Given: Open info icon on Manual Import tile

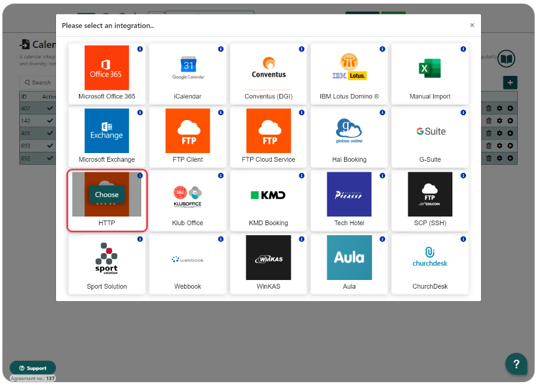Looking at the screenshot, I should [x=463, y=49].
